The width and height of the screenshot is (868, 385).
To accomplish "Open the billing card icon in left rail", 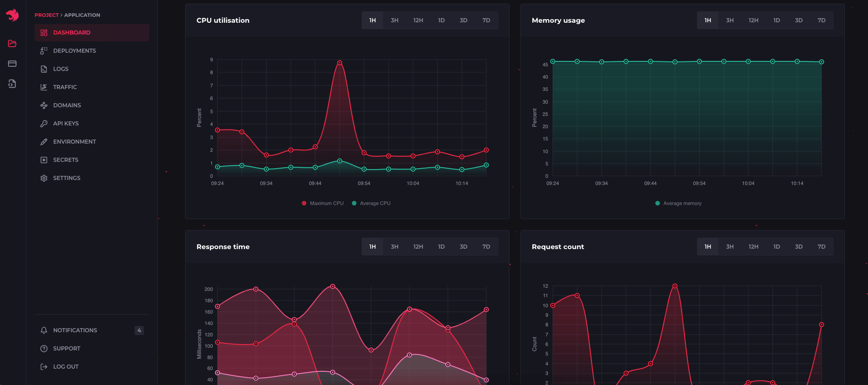I will coord(12,64).
